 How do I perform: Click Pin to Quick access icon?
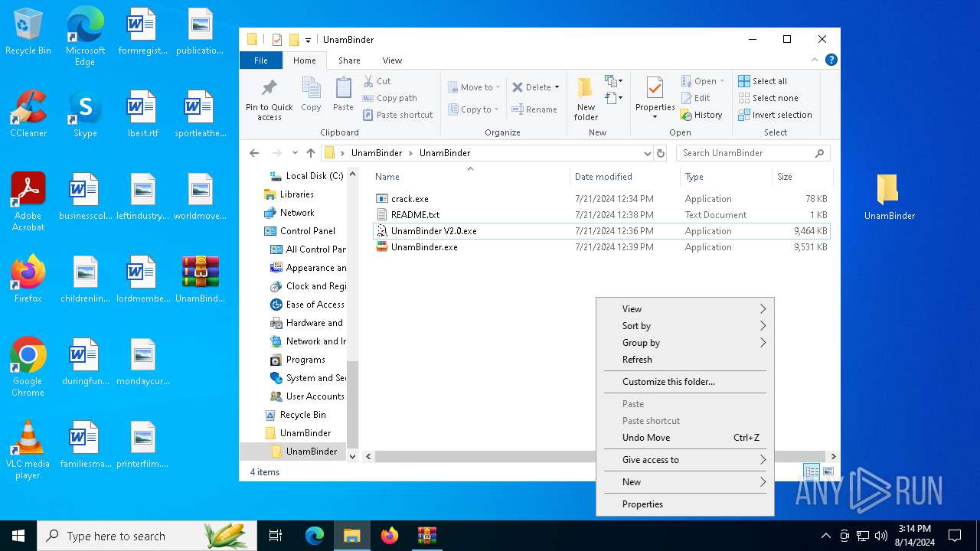pyautogui.click(x=269, y=88)
